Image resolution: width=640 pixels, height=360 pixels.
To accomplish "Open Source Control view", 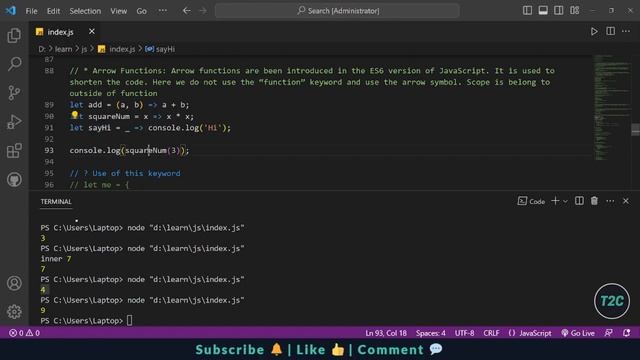I will tap(14, 93).
